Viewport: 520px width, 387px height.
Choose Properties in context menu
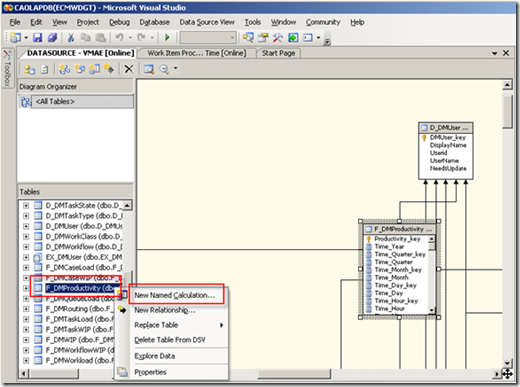click(x=150, y=372)
